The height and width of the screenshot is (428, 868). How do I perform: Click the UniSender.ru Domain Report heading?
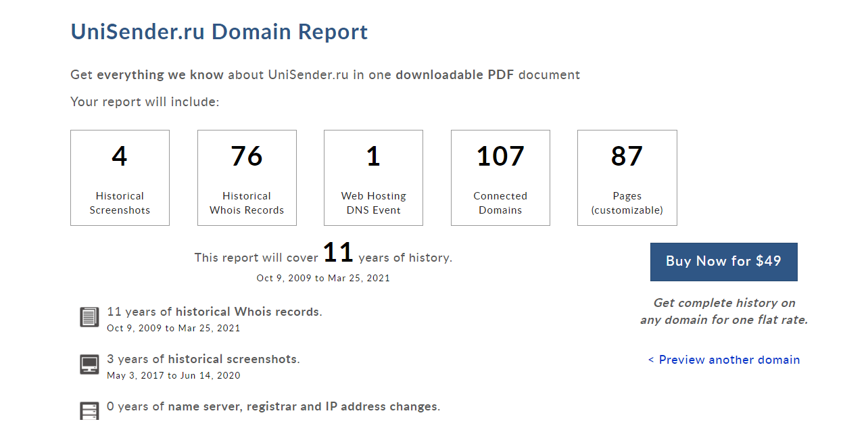tap(219, 32)
